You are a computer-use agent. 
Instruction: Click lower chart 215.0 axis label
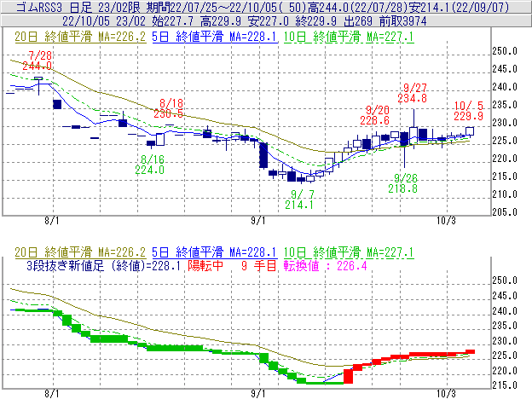[505, 385]
